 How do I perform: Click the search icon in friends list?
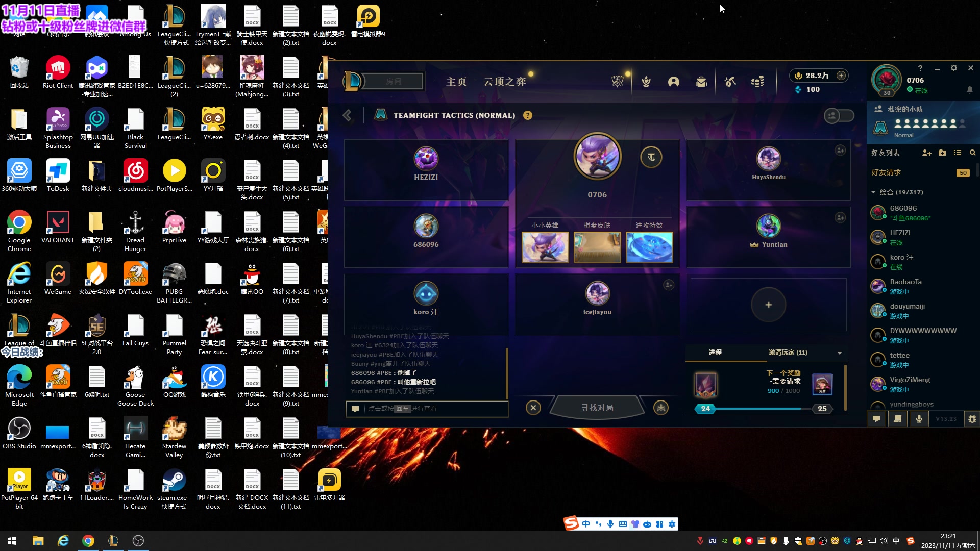click(x=972, y=153)
